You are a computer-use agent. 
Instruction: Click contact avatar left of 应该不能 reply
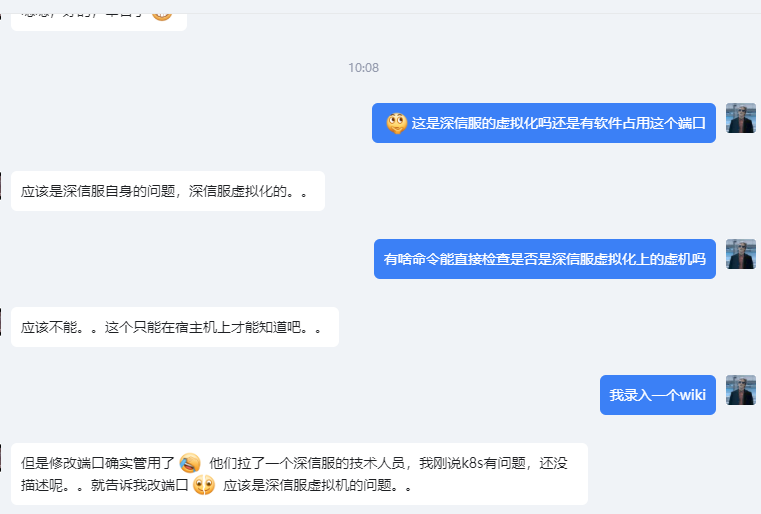[2, 321]
